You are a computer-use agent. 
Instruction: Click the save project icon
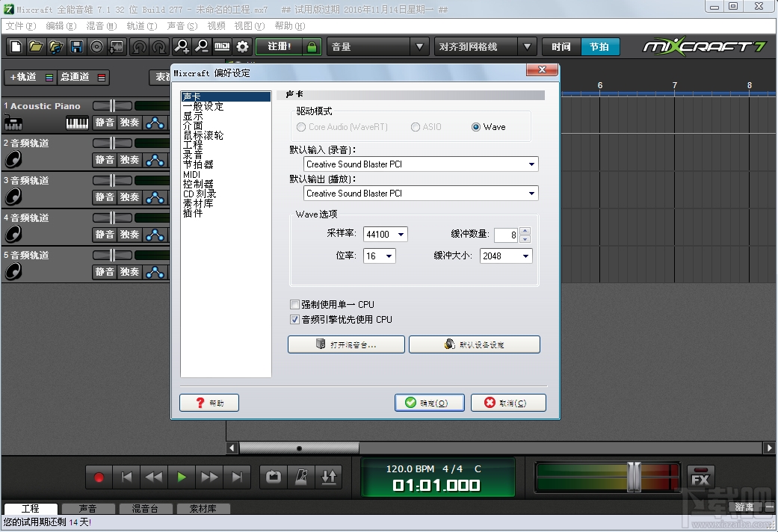click(76, 46)
